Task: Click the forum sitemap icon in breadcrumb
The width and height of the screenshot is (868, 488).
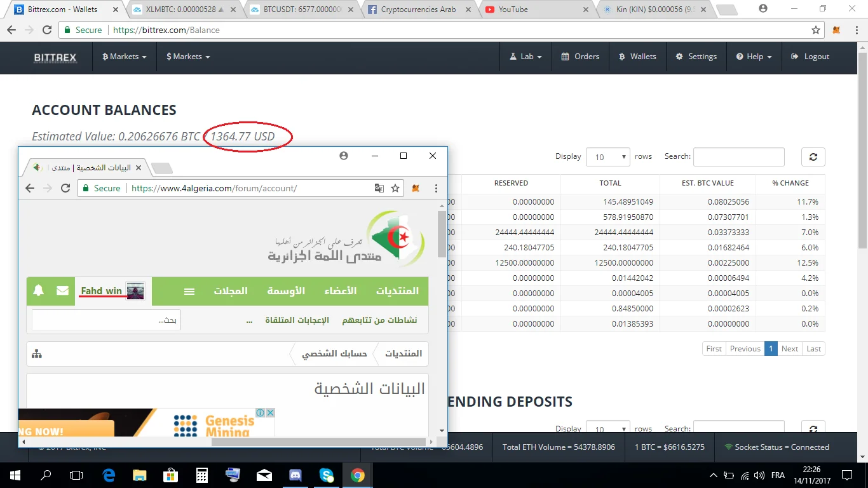Action: point(37,354)
